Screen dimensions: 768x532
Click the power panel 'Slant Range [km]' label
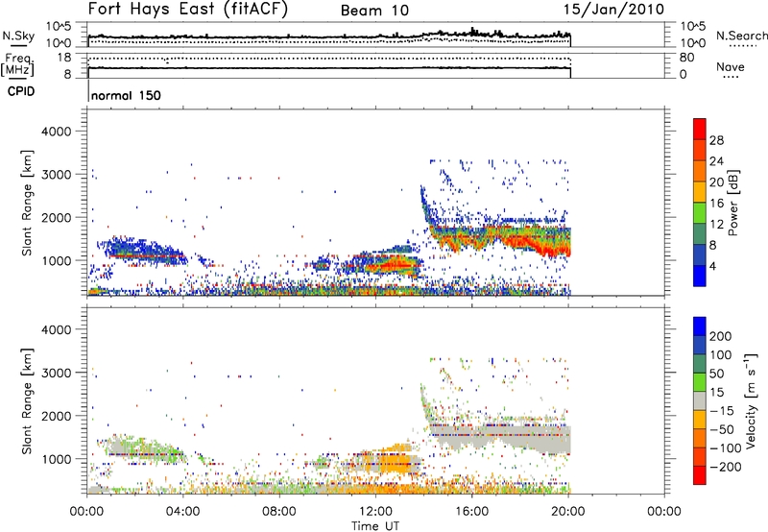click(27, 203)
